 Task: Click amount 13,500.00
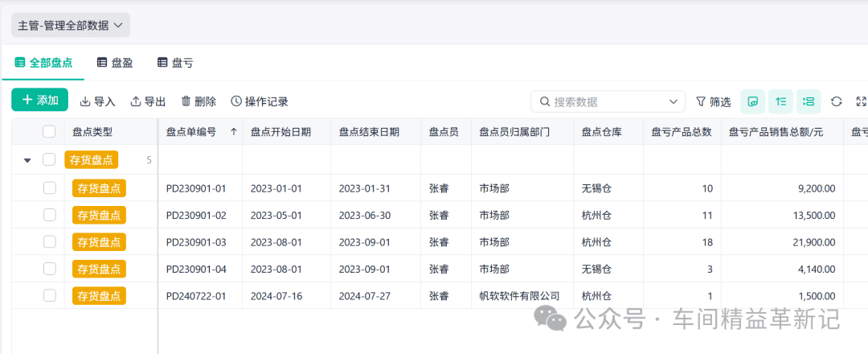(x=814, y=215)
